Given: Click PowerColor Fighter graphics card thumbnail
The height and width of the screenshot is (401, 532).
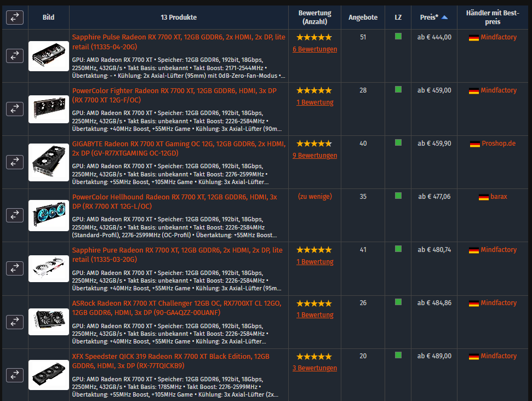Looking at the screenshot, I should click(49, 109).
